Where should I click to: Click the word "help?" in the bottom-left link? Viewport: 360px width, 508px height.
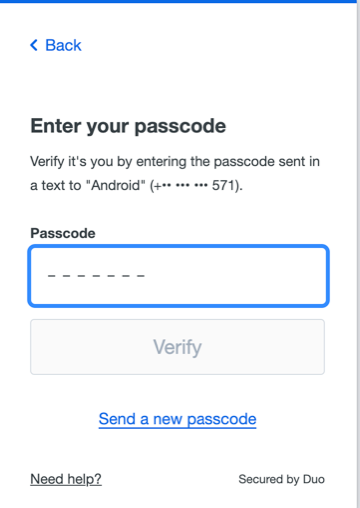tap(84, 479)
